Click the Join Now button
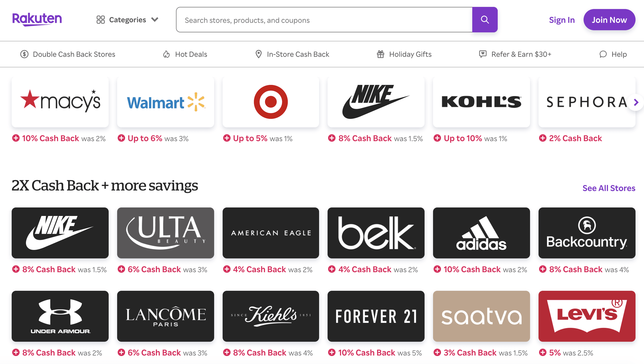Image resolution: width=644 pixels, height=364 pixels. point(609,20)
